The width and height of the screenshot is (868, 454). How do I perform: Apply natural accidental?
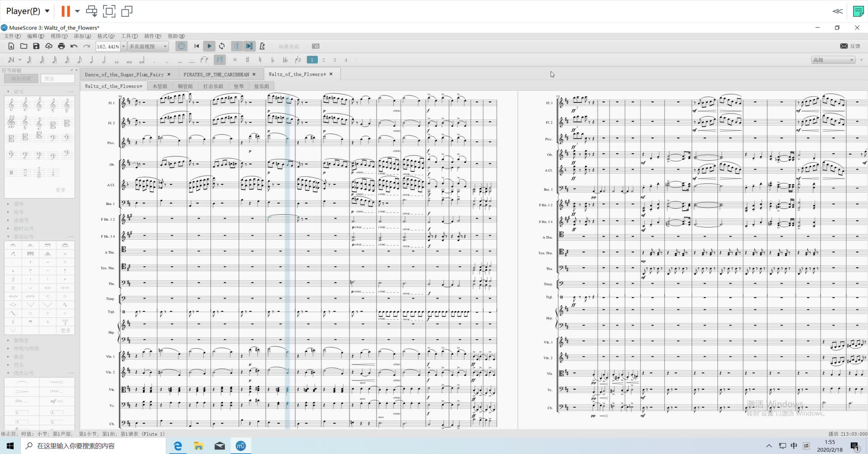point(260,60)
